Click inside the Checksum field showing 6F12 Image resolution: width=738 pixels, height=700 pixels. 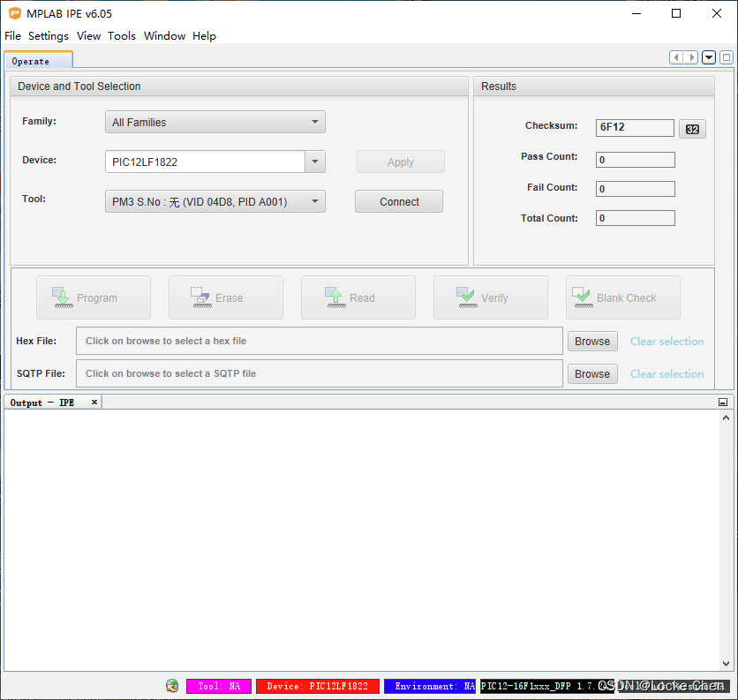coord(635,127)
